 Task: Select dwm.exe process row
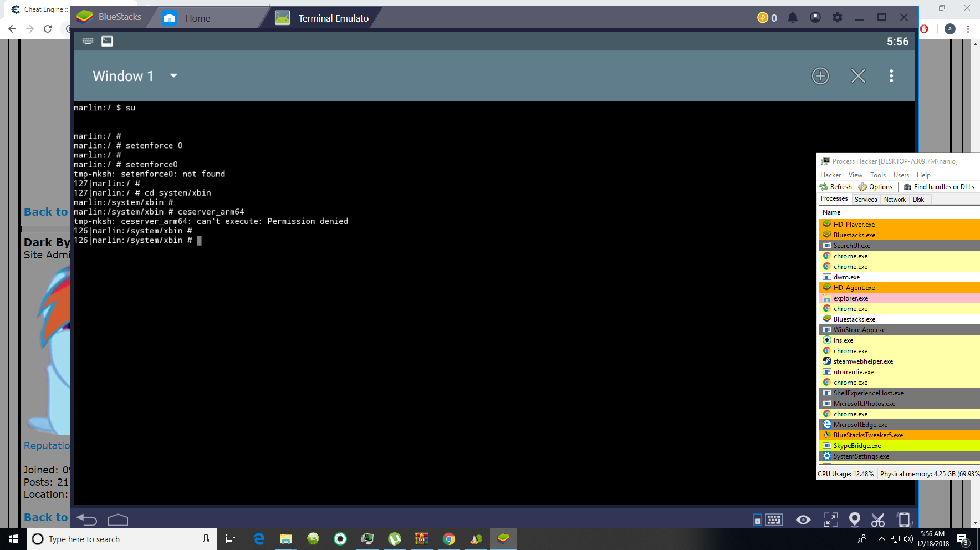pos(900,277)
